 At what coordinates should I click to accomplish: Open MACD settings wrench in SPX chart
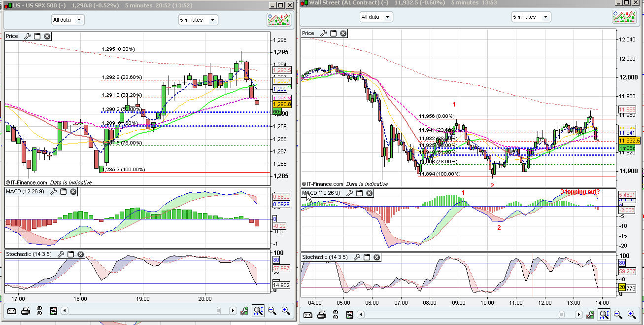[x=54, y=192]
